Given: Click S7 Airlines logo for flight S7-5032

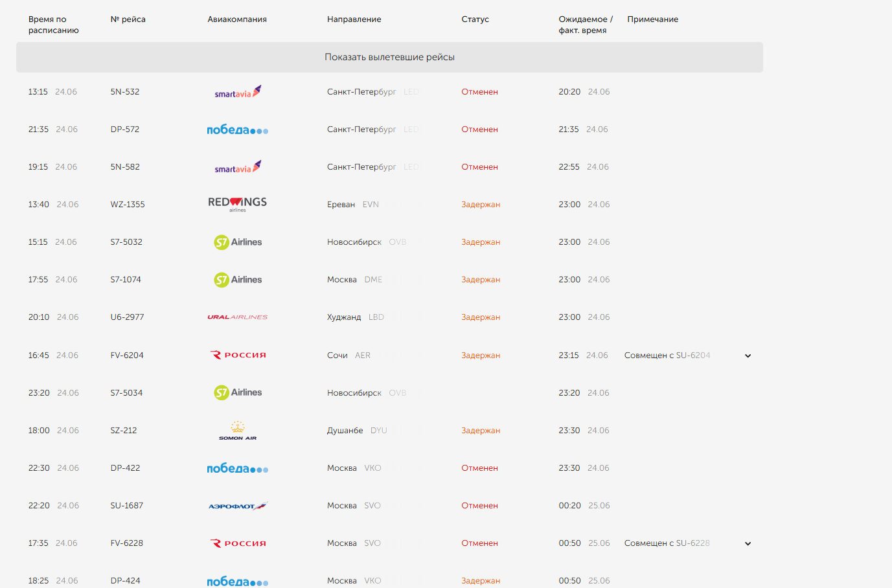Looking at the screenshot, I should tap(238, 242).
